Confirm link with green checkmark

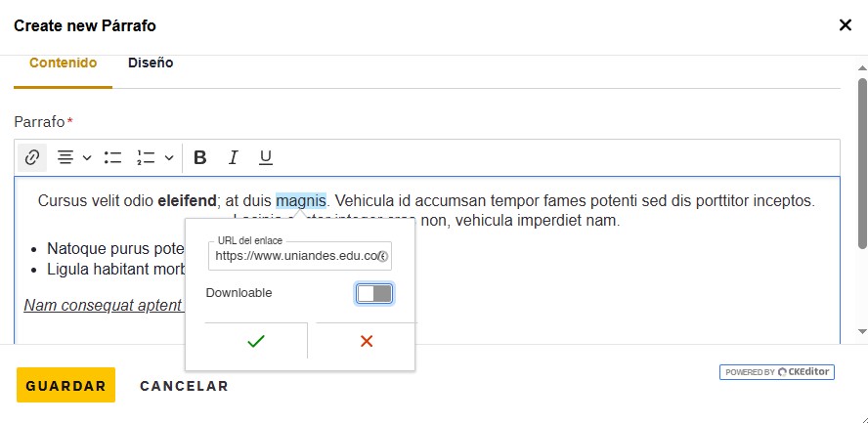pyautogui.click(x=256, y=341)
